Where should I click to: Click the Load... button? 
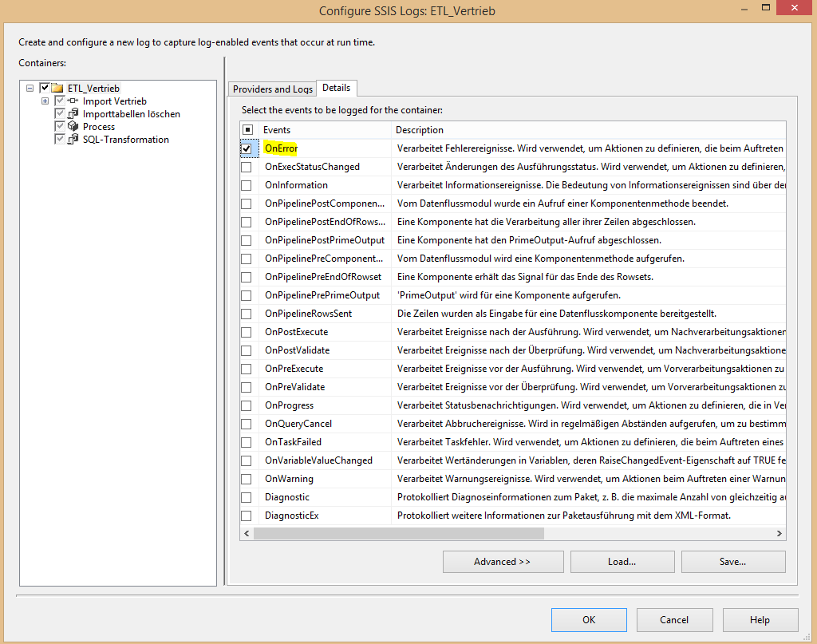pos(622,562)
